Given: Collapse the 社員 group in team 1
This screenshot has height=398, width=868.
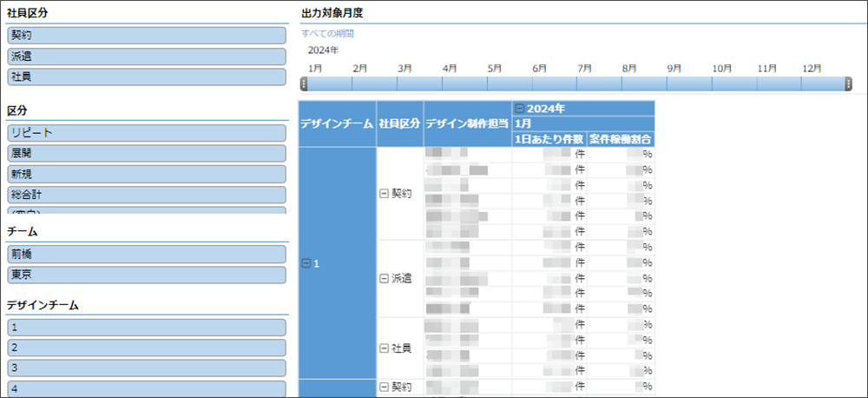Looking at the screenshot, I should pos(384,348).
